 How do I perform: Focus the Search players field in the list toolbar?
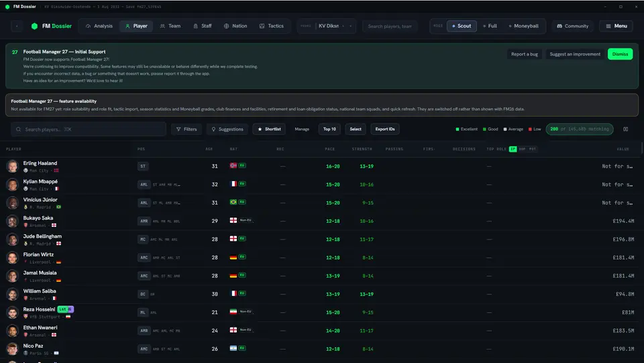tap(89, 129)
